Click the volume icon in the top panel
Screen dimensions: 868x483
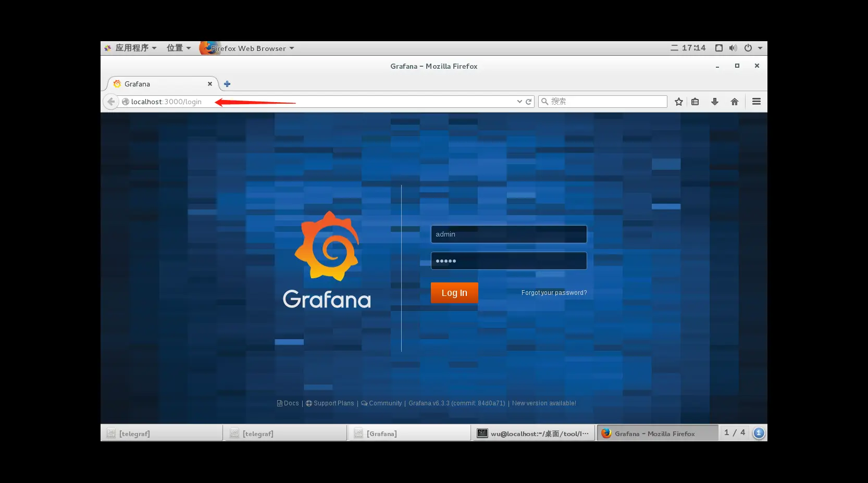[x=733, y=48]
